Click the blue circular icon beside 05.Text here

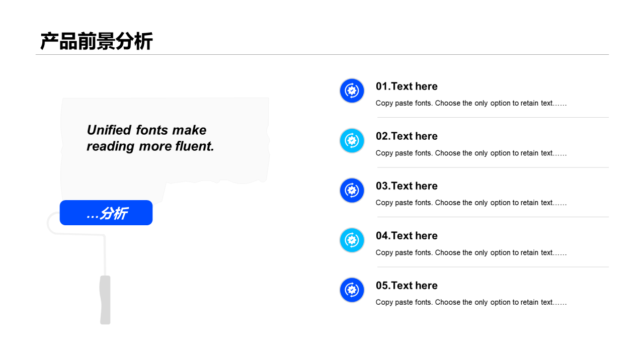352,290
